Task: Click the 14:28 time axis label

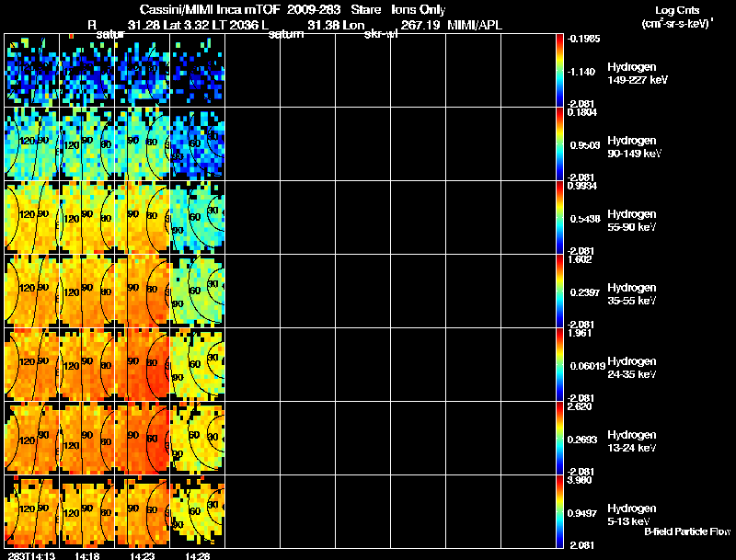Action: coord(197,554)
